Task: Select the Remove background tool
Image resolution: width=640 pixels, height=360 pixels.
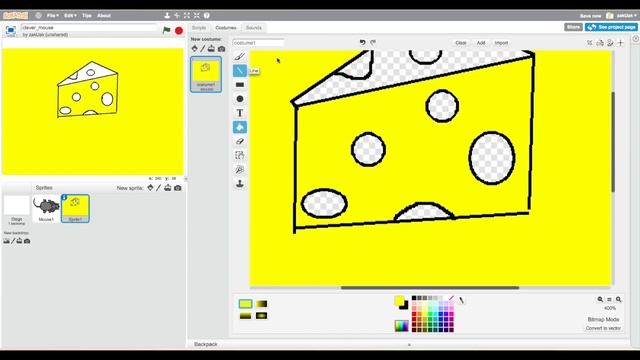Action: tap(240, 170)
